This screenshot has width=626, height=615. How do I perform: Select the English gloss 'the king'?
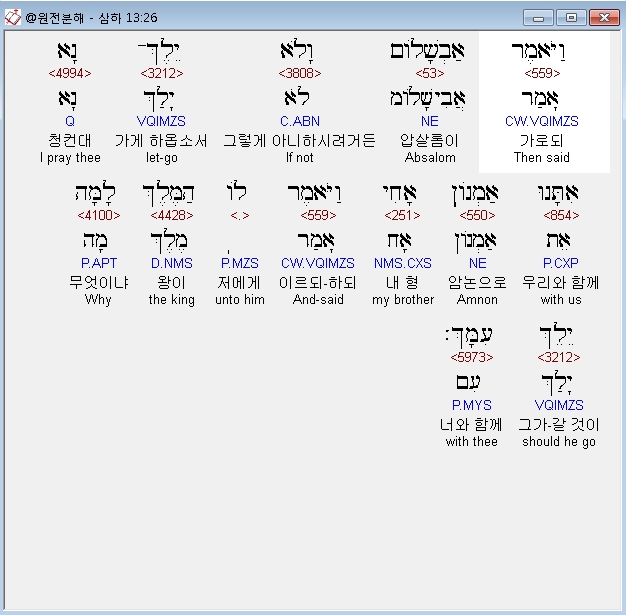coord(172,300)
